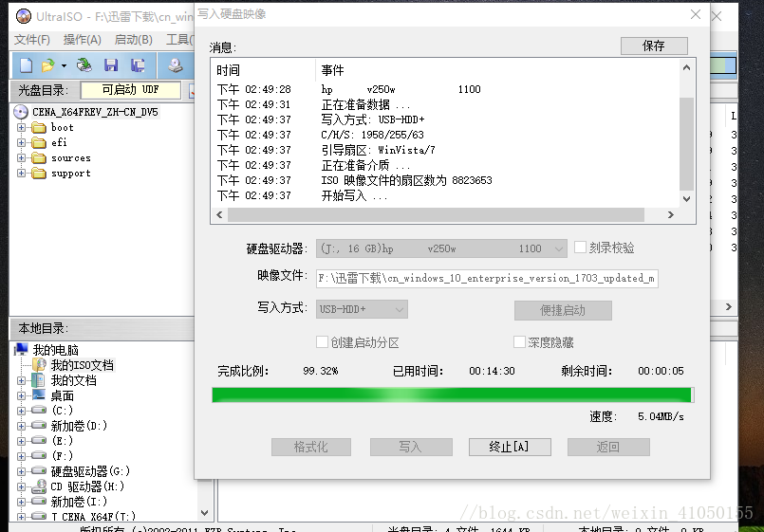Image resolution: width=764 pixels, height=532 pixels.
Task: Select 我的电脑 computer icon
Action: click(22, 350)
